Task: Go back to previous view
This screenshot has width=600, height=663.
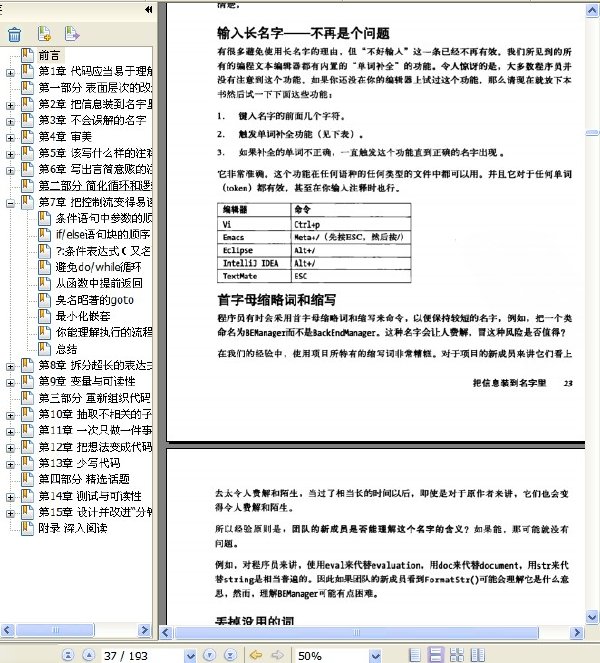Action: pos(256,655)
